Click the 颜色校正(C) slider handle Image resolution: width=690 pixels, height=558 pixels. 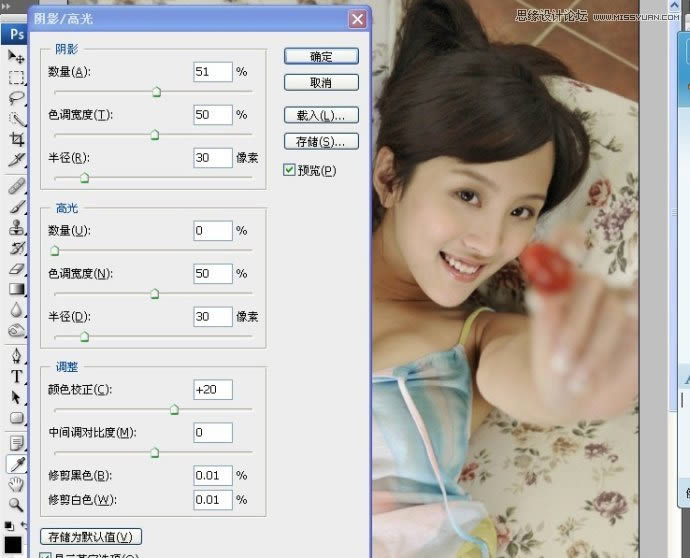point(174,410)
